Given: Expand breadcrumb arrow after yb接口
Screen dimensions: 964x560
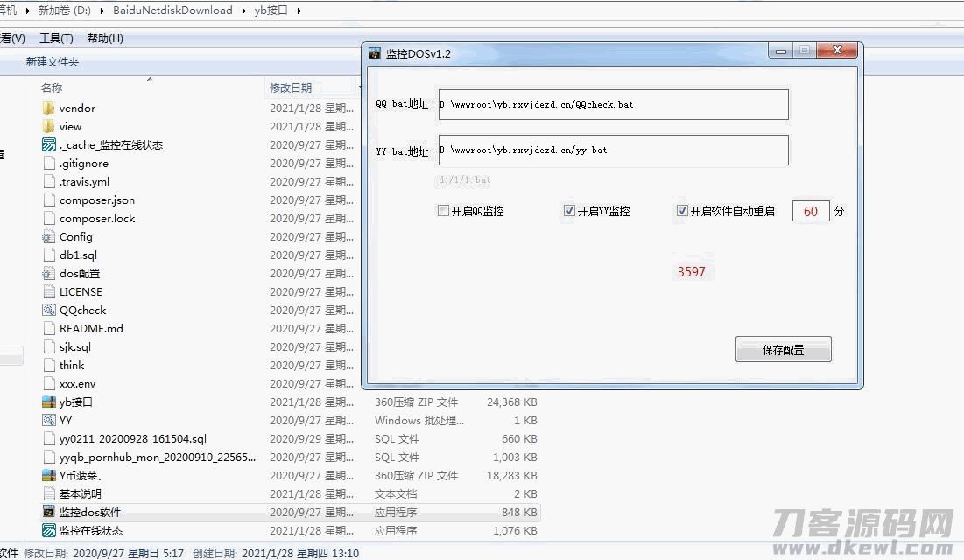Looking at the screenshot, I should 299,10.
